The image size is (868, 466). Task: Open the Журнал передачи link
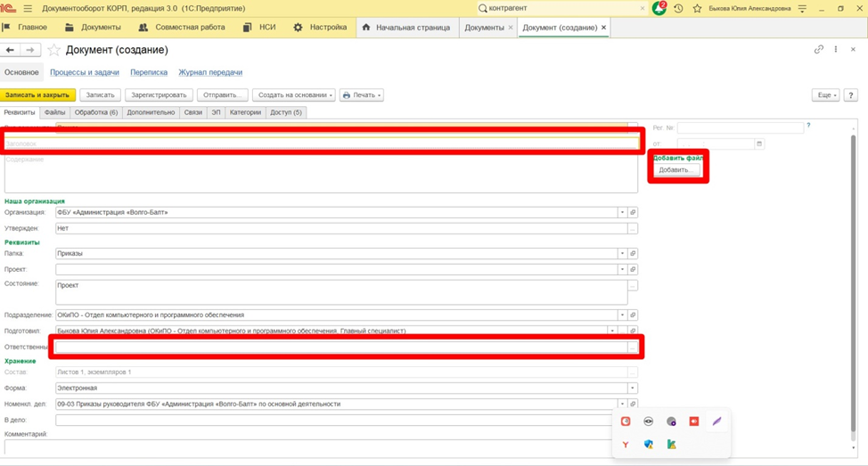(210, 72)
